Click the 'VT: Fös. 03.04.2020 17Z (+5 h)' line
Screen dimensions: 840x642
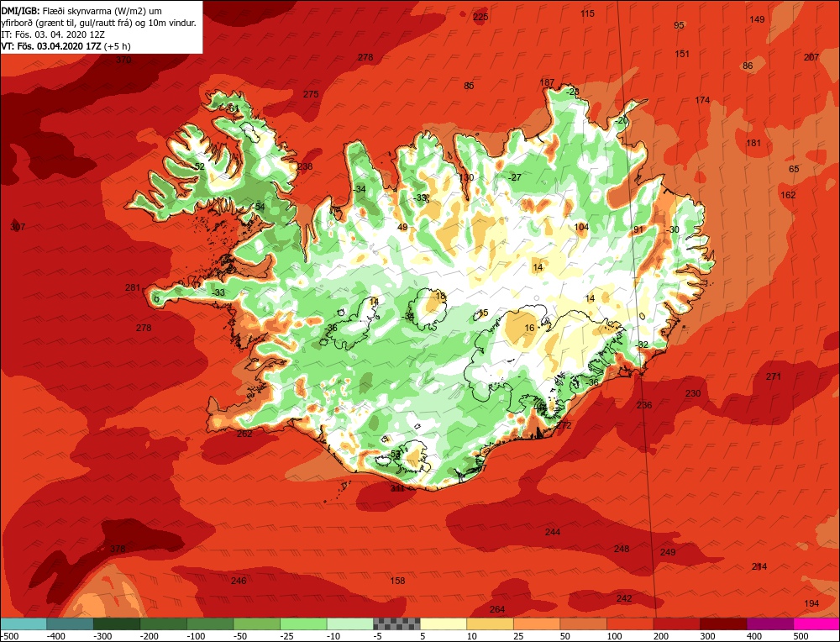tap(66, 46)
